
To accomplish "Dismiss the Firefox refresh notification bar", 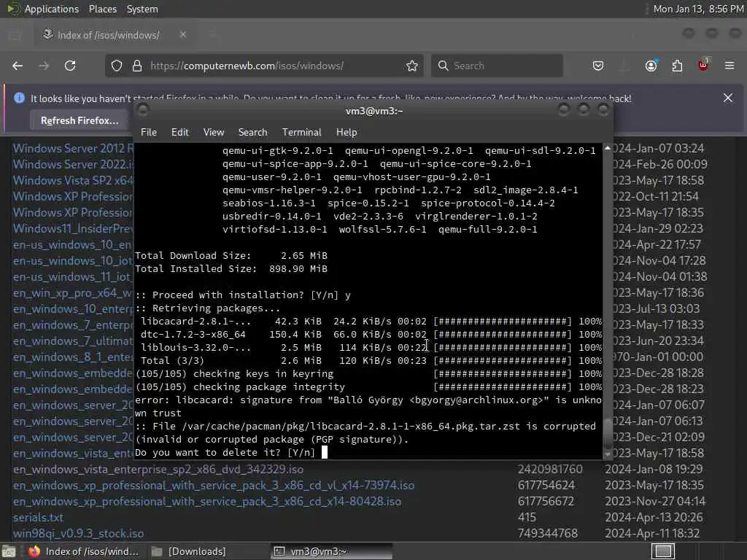I will pyautogui.click(x=728, y=98).
